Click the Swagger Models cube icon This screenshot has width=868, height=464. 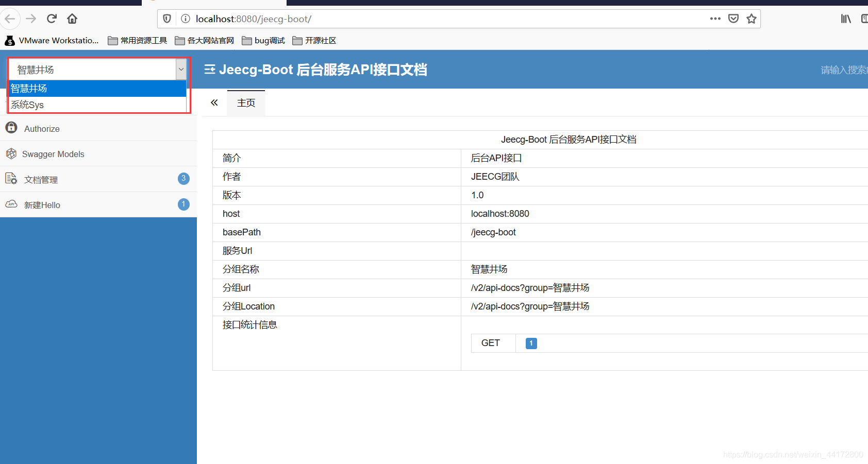click(x=11, y=153)
